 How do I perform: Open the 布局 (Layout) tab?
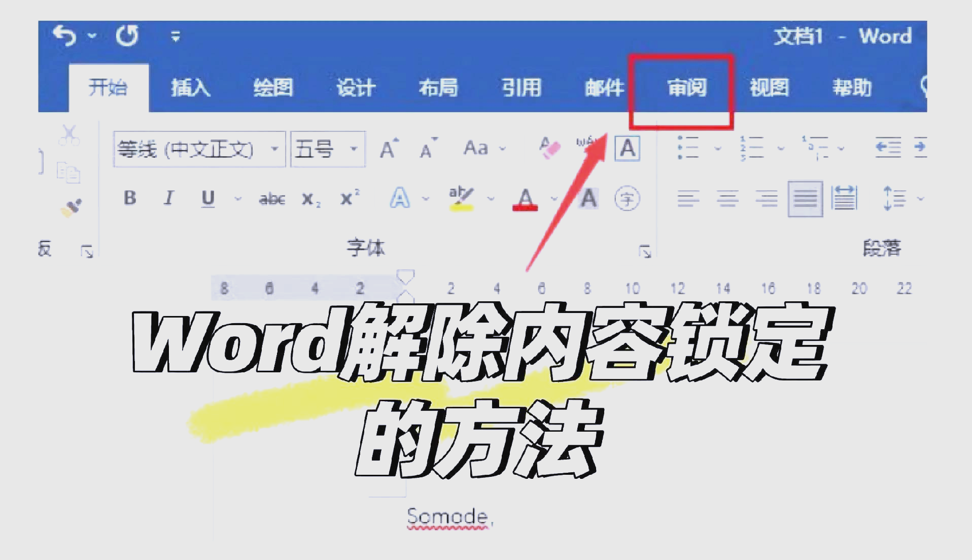(x=438, y=87)
